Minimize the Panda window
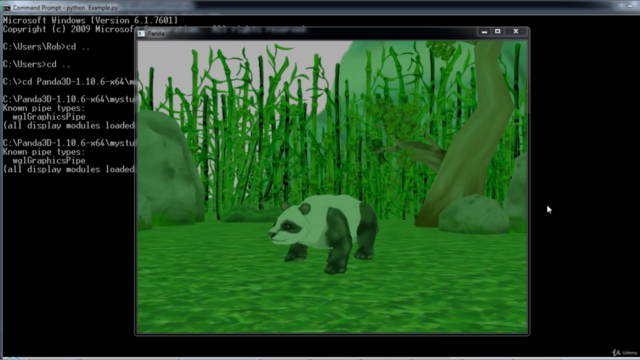Image resolution: width=640 pixels, height=360 pixels. 484,31
